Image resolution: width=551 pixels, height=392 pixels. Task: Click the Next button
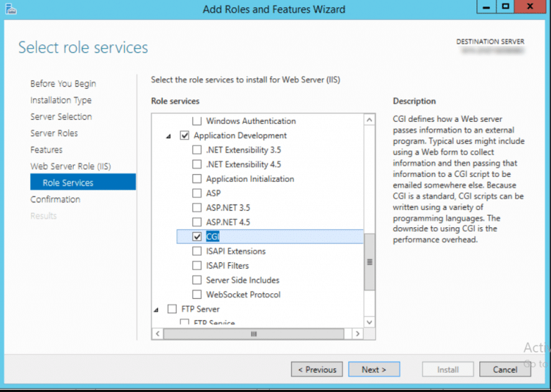pyautogui.click(x=374, y=369)
